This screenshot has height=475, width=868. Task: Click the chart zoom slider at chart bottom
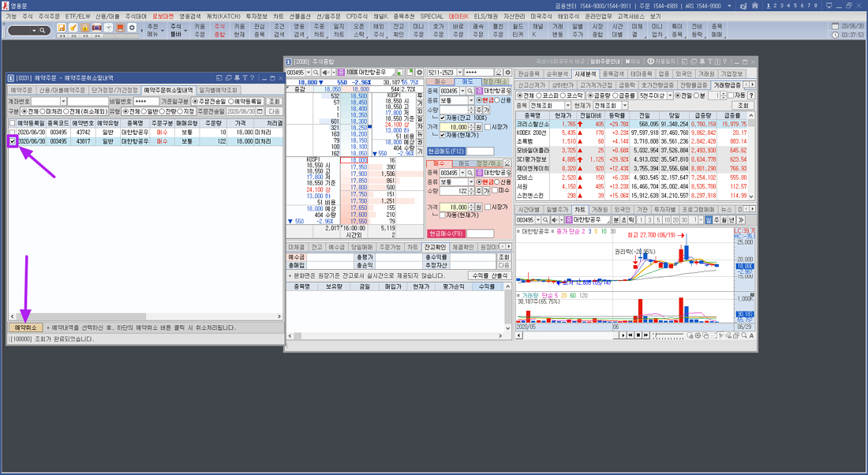click(668, 335)
